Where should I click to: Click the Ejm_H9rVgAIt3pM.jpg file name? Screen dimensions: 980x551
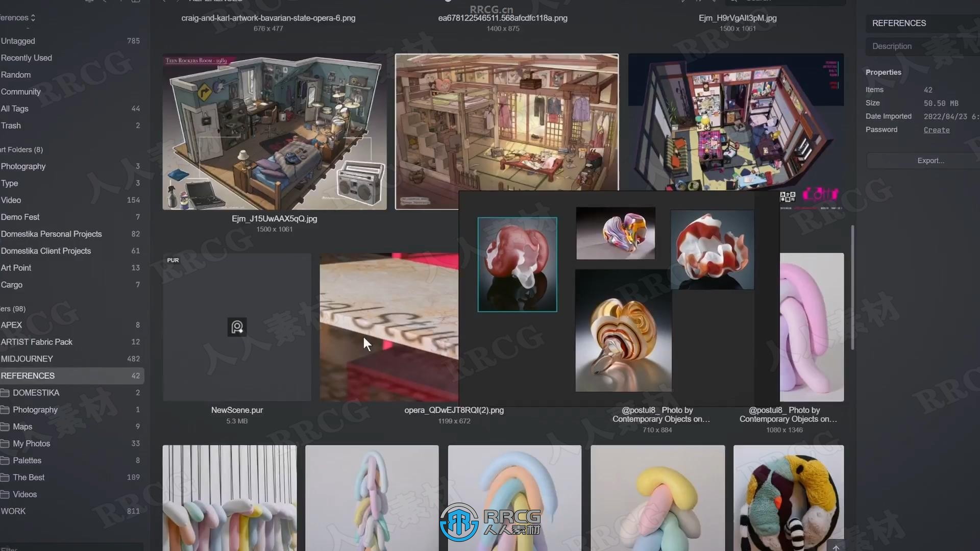(738, 18)
